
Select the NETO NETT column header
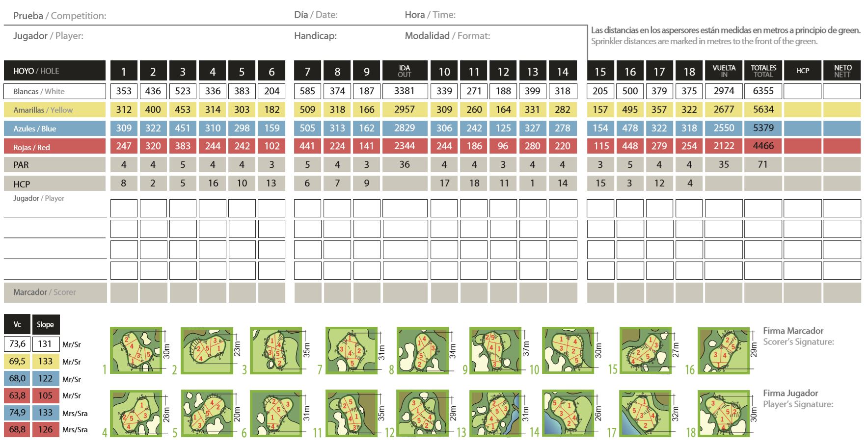pos(842,71)
